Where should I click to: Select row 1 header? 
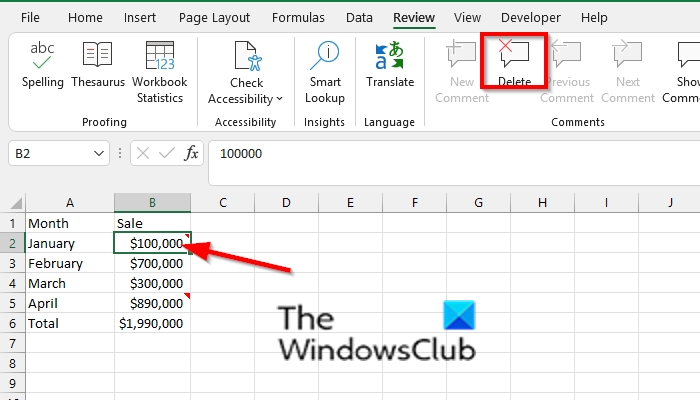[x=12, y=223]
